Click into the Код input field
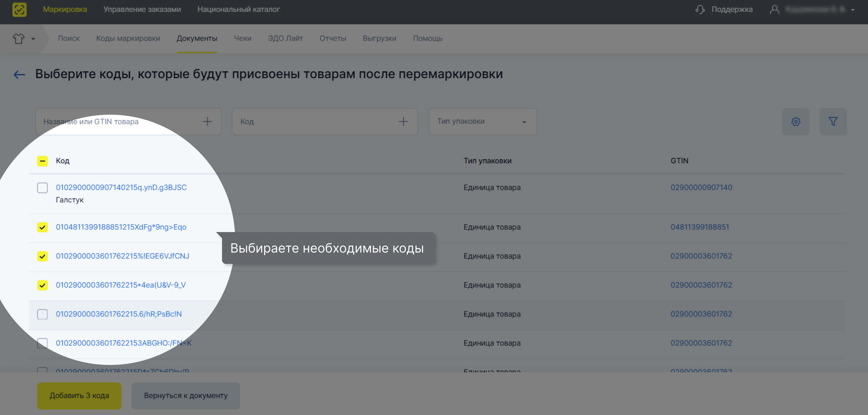This screenshot has height=415, width=868. click(x=303, y=121)
